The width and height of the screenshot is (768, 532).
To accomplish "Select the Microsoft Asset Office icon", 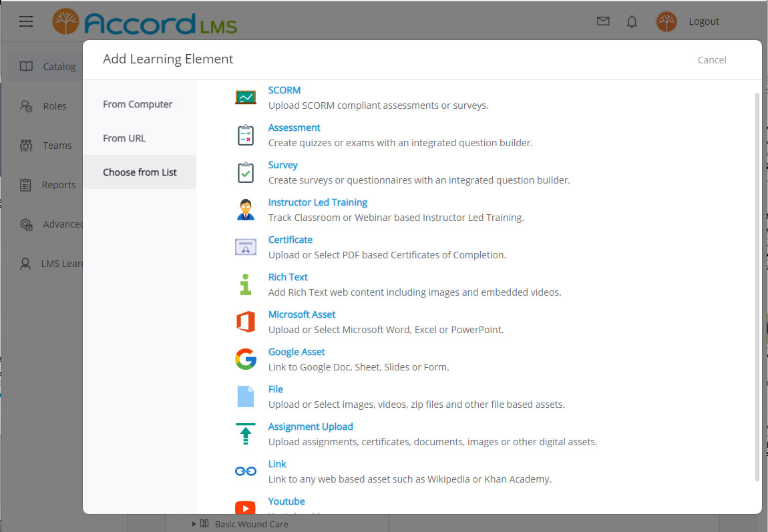I will (245, 321).
